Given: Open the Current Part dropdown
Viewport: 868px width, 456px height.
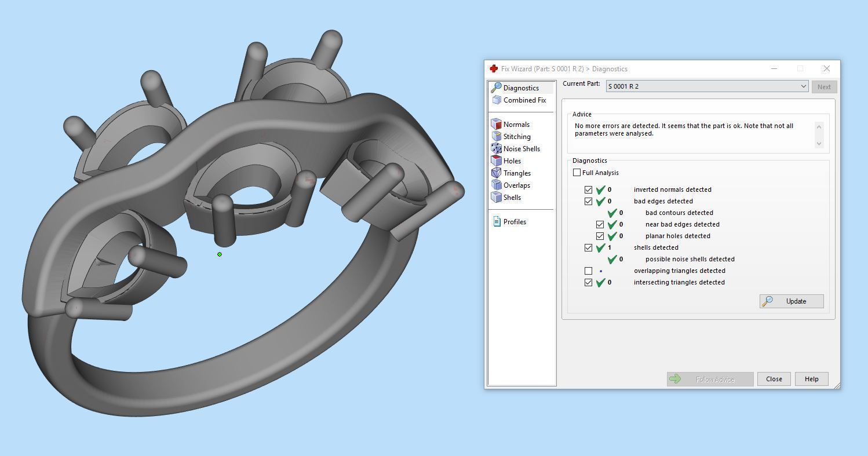Looking at the screenshot, I should (707, 86).
